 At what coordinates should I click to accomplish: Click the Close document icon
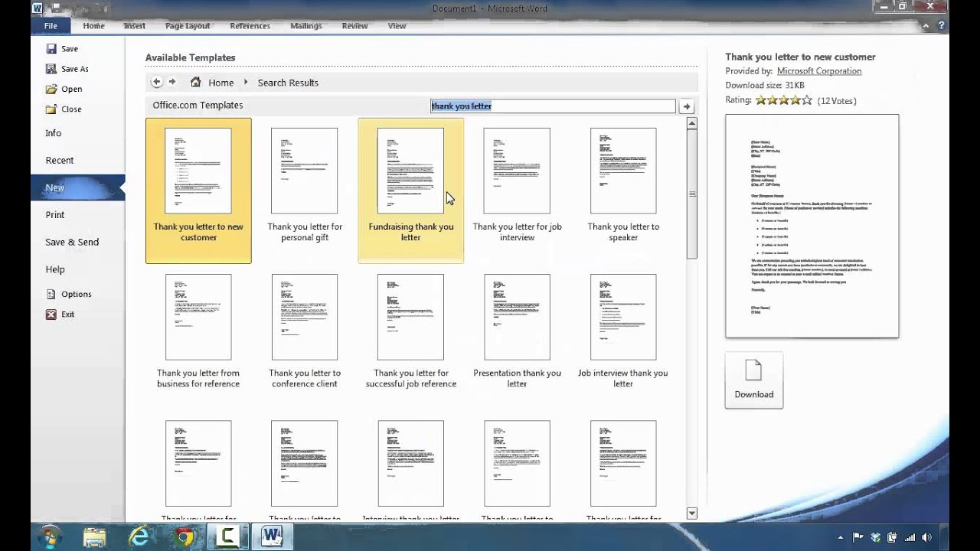click(x=51, y=109)
